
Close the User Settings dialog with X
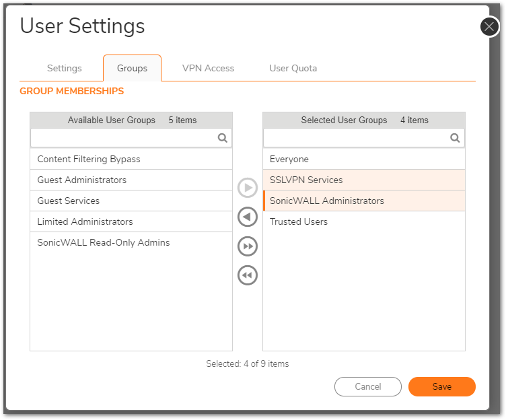[489, 27]
